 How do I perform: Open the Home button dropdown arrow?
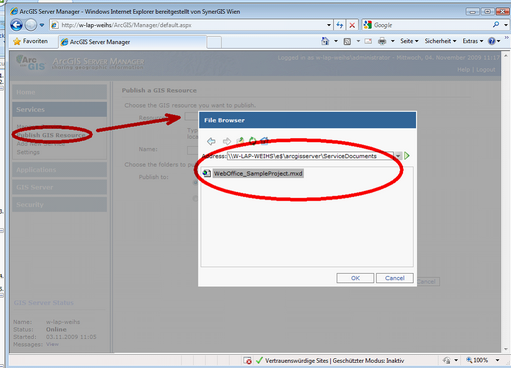(336, 41)
